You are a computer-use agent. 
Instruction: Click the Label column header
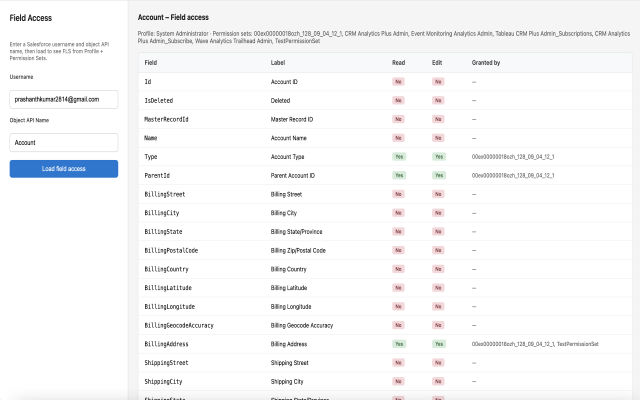pyautogui.click(x=278, y=62)
